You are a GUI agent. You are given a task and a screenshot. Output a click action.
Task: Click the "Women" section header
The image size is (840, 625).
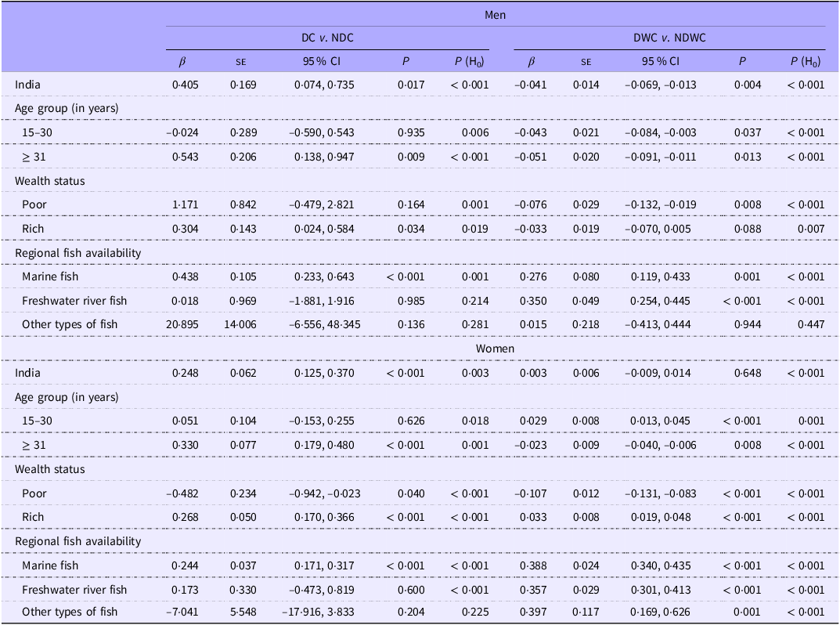pyautogui.click(x=496, y=349)
